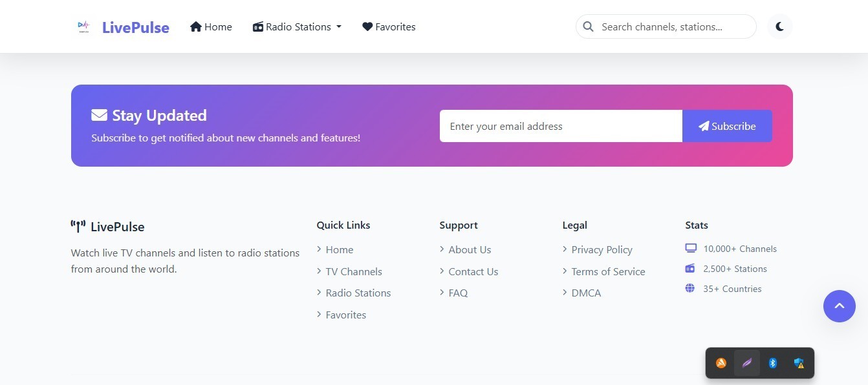Click the 2,500+ Stations text
This screenshot has height=385, width=868.
point(735,269)
